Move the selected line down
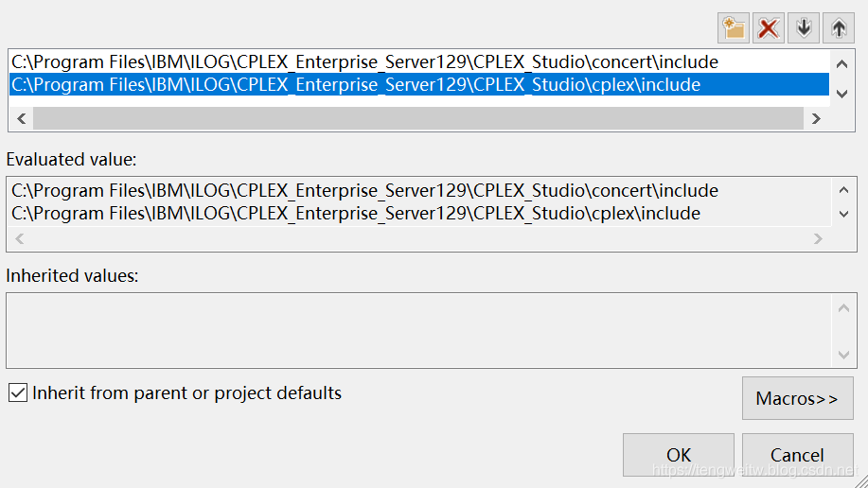Viewport: 868px width, 488px height. click(x=804, y=27)
